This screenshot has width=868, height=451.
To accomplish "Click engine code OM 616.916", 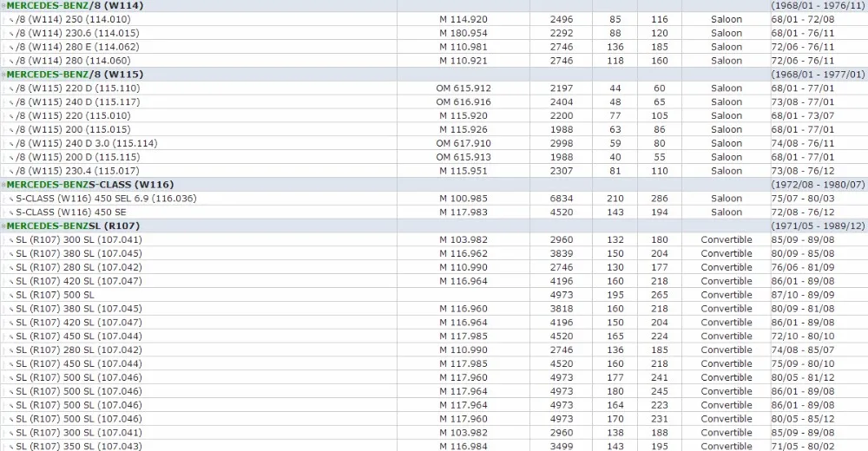I will click(x=464, y=101).
